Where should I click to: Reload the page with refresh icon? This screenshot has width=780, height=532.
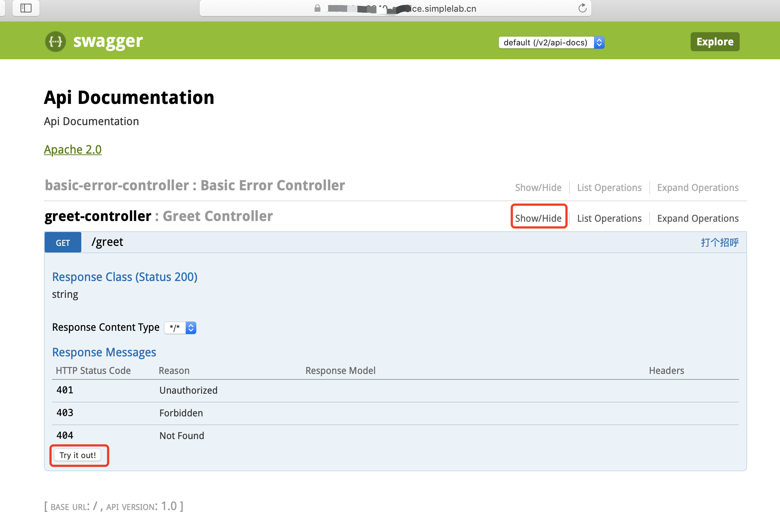(x=582, y=8)
